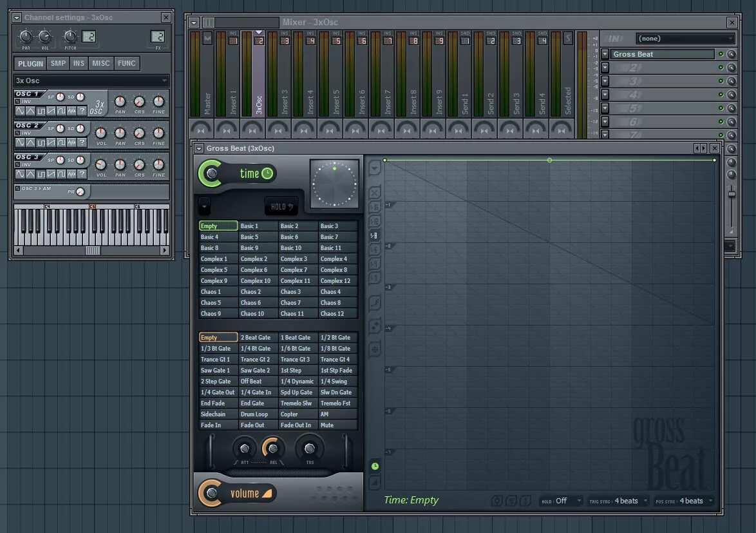Select OSC 1 saw wave shape
The height and width of the screenshot is (533, 756).
(51, 111)
